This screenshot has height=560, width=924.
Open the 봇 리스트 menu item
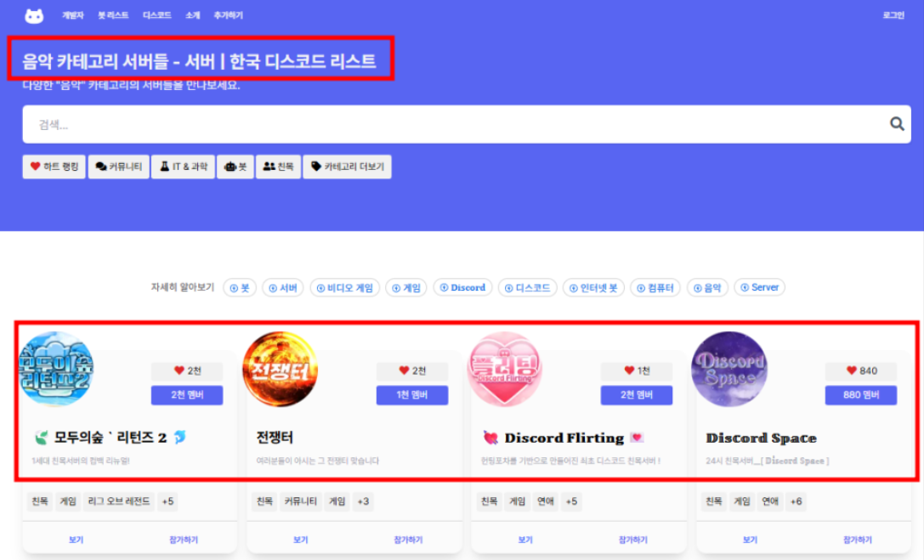(112, 15)
